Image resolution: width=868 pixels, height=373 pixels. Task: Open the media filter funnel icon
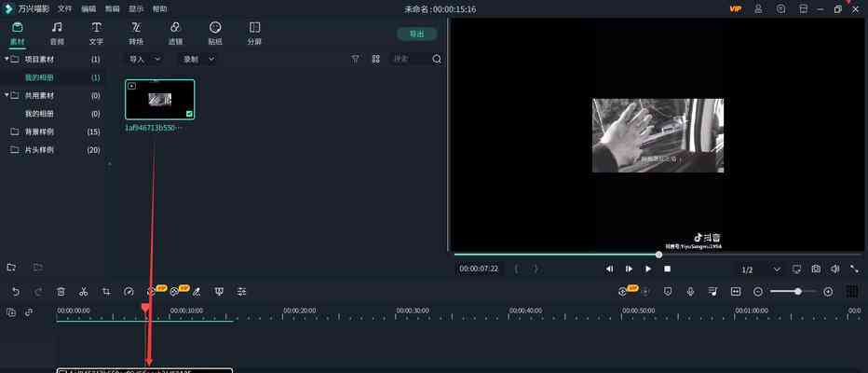tap(356, 59)
